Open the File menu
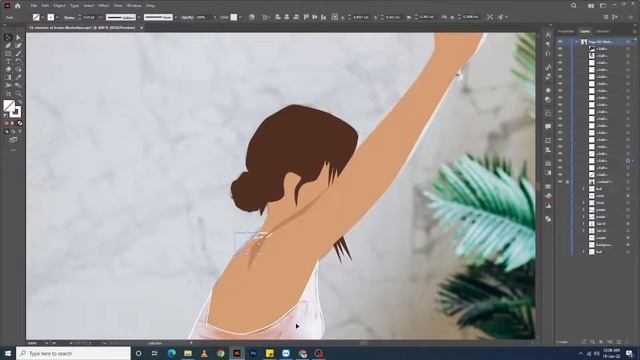The image size is (640, 360). 34,6
